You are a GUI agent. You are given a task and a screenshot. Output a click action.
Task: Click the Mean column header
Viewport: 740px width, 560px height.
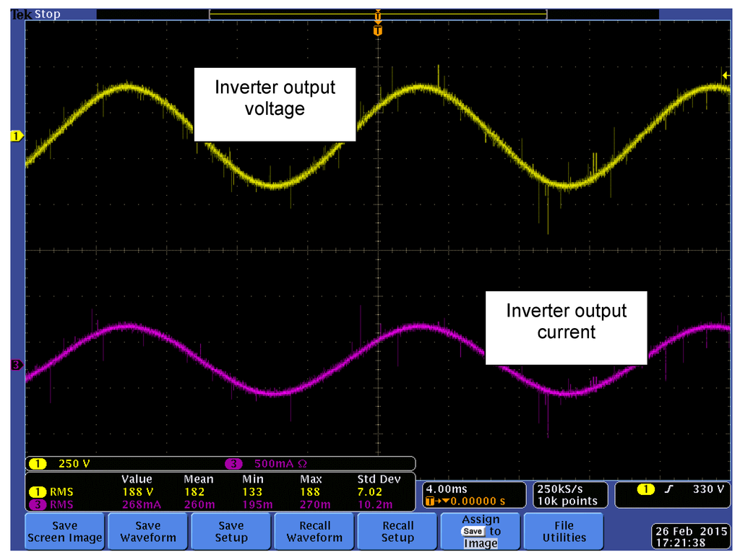point(199,479)
